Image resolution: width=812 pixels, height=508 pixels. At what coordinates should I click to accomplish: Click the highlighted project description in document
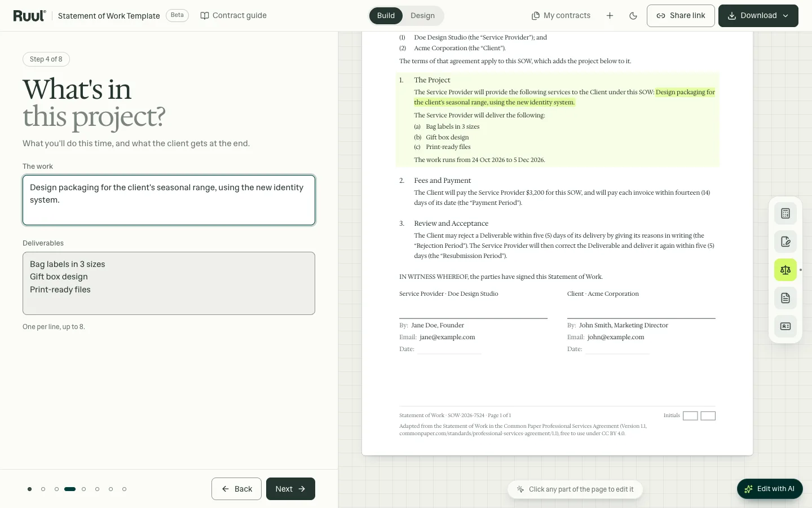tap(564, 97)
